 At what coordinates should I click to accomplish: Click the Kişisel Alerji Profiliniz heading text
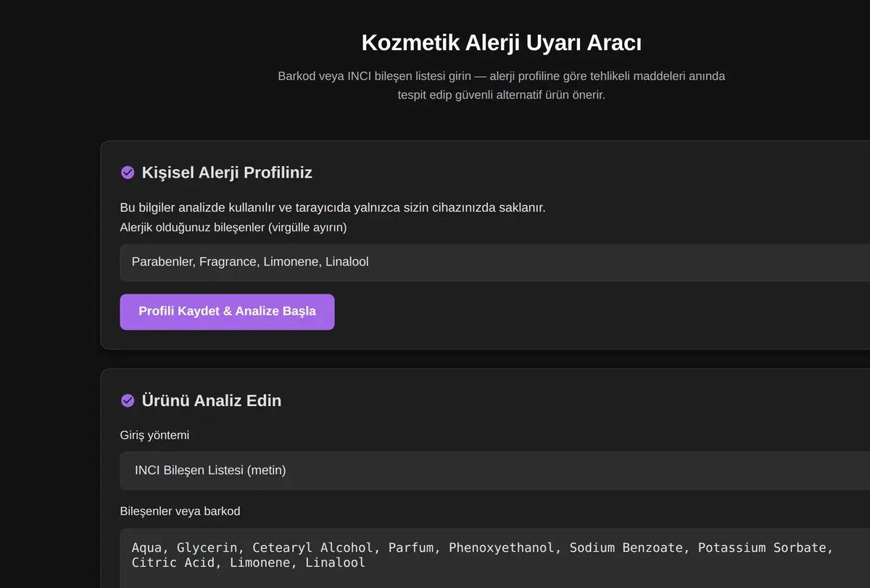227,173
